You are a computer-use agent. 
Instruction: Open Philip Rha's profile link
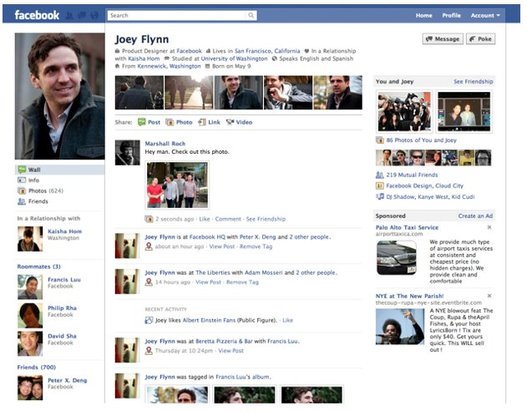62,308
